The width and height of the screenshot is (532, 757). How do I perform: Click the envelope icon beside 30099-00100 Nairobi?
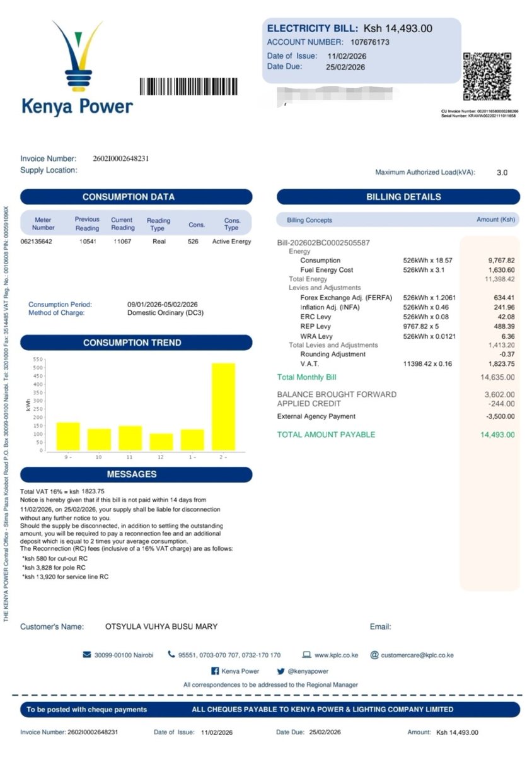(87, 655)
